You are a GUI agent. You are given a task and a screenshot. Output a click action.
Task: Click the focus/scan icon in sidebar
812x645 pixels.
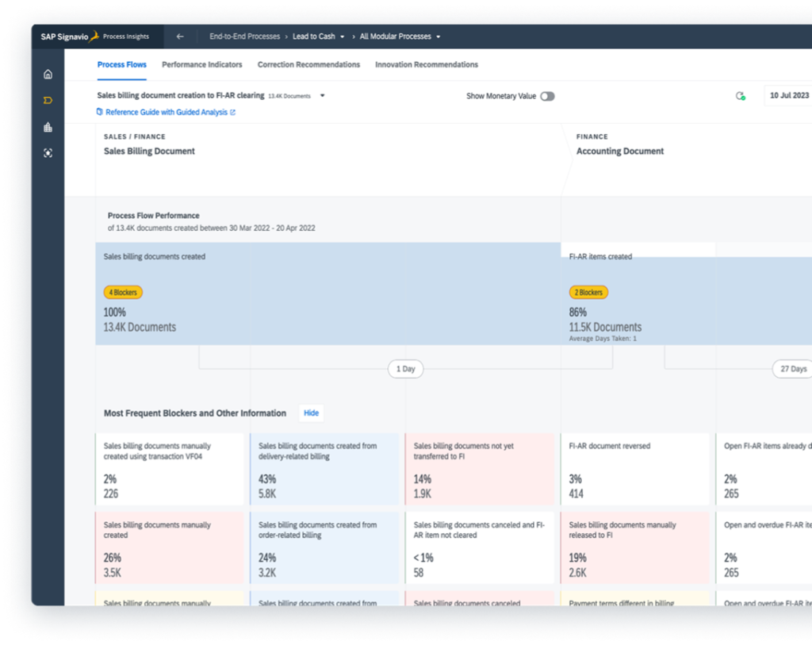coord(48,153)
